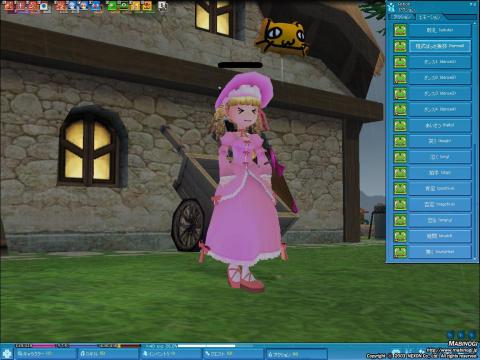Select the last emote button in the list

440,252
